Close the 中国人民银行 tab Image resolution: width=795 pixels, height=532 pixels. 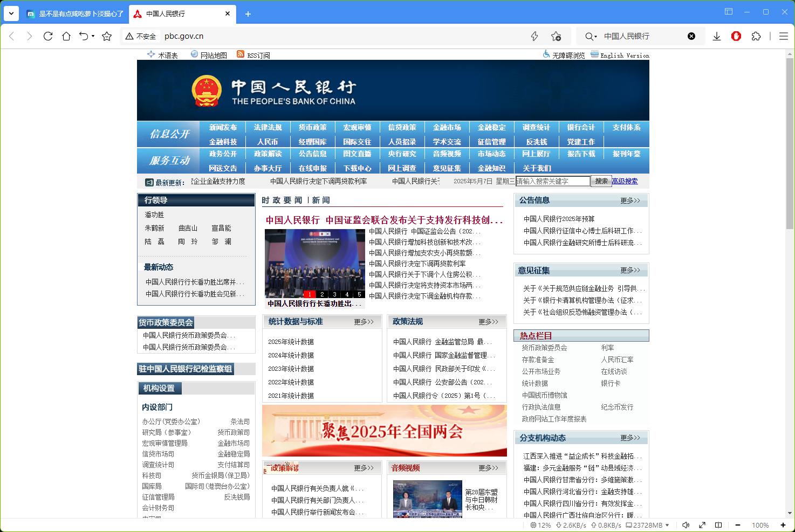pos(228,13)
